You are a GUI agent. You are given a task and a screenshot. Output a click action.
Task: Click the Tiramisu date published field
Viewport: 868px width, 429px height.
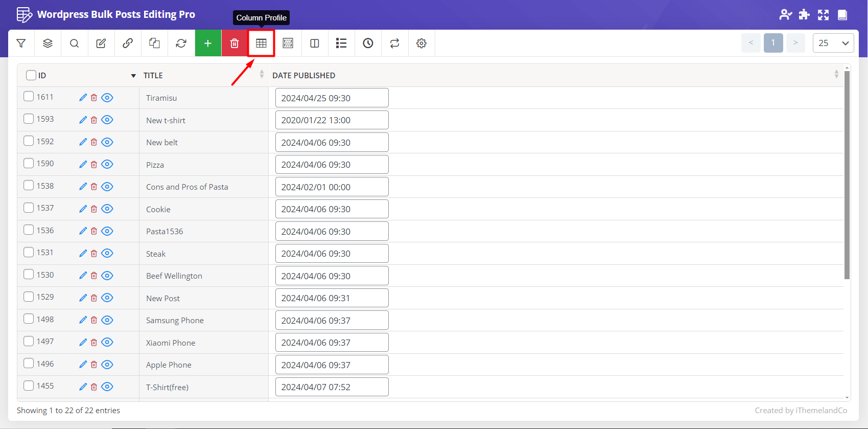pos(332,98)
